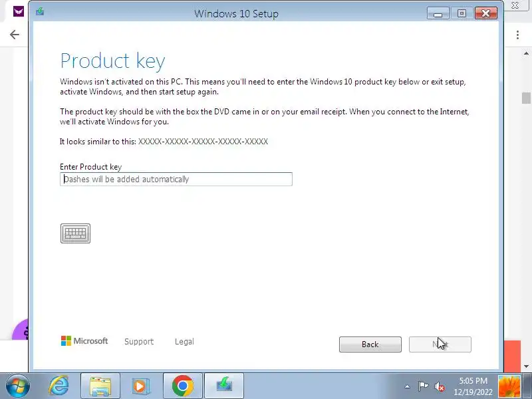Close the Windows 10 Setup window
532x399 pixels.
tap(486, 13)
